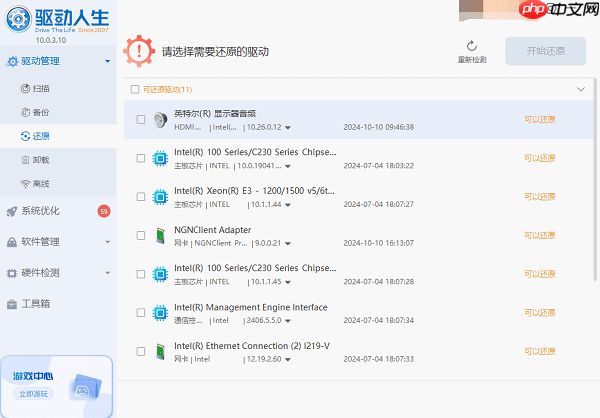Click the 卸载 uninstall icon
Screen dimensions: 600x418
pyautogui.click(x=25, y=160)
